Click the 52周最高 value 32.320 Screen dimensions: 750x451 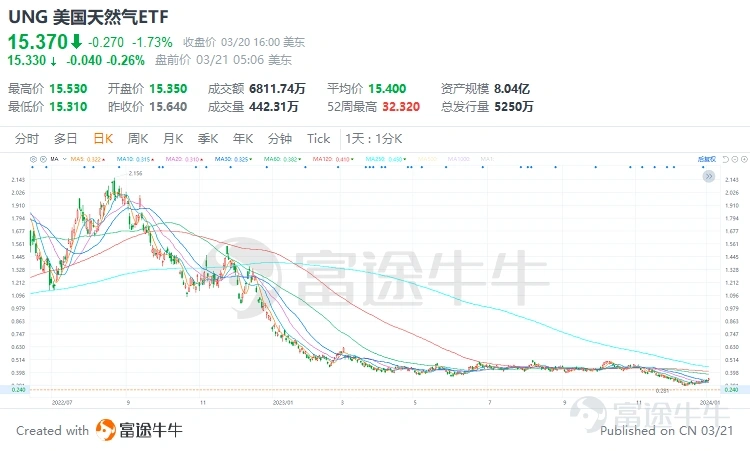click(x=401, y=107)
